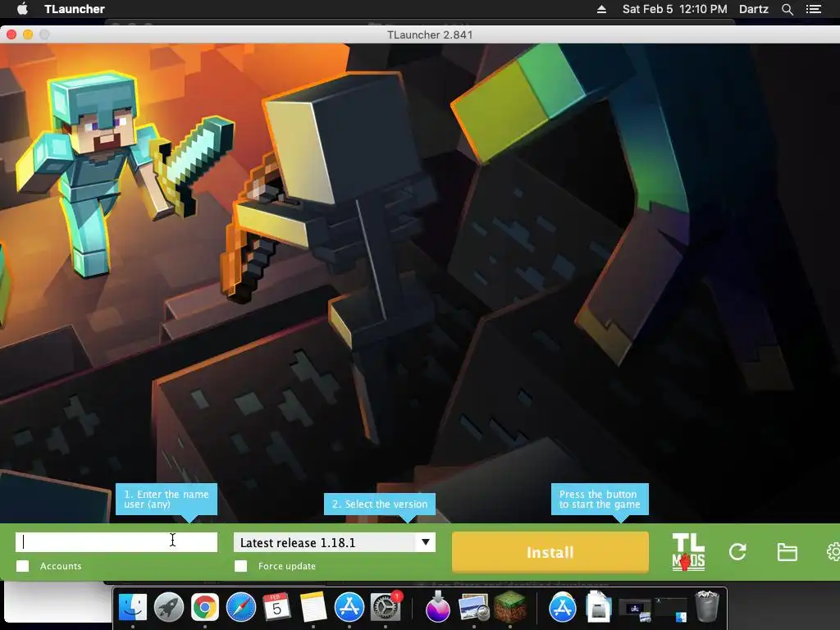Open Launchpad rocket in the dock
The image size is (840, 630).
[x=169, y=608]
